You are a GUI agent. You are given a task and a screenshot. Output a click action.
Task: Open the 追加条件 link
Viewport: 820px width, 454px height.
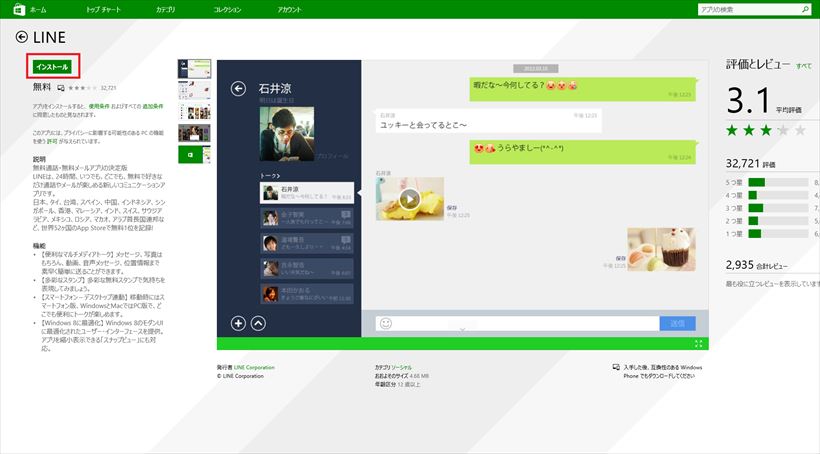pyautogui.click(x=153, y=106)
